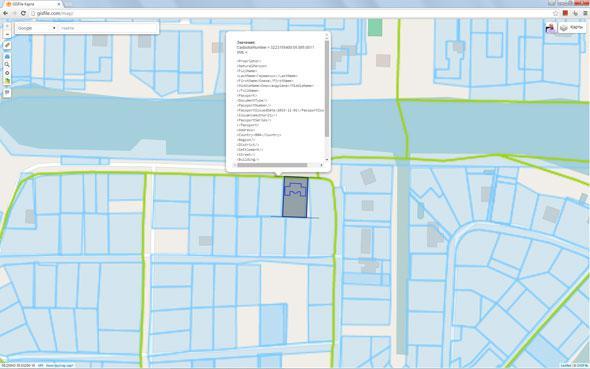The width and height of the screenshot is (590, 369).
Task: Go back using browser back arrow
Action: click(x=5, y=13)
